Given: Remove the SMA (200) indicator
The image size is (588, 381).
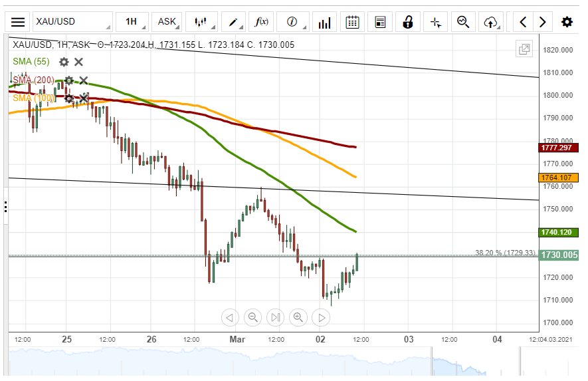Looking at the screenshot, I should [83, 80].
